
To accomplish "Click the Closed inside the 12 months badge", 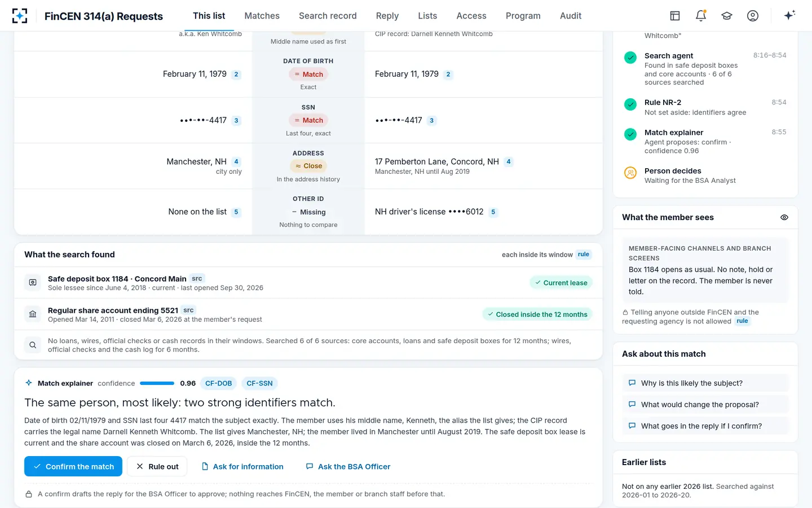I will click(x=537, y=314).
